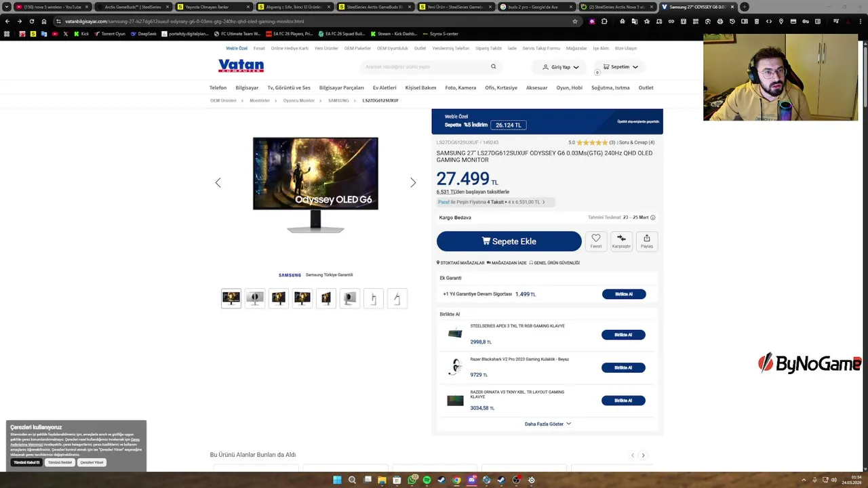Click the Paylaş share icon
The width and height of the screenshot is (868, 488).
point(647,241)
